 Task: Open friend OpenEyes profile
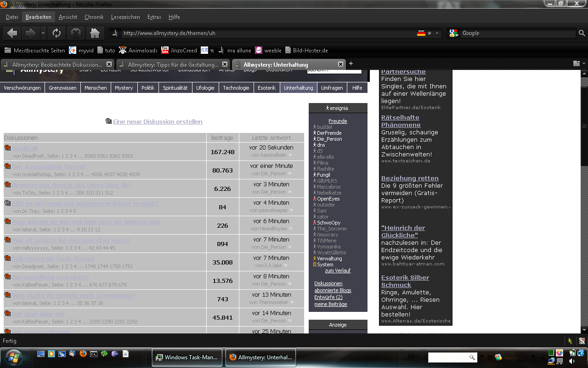[328, 199]
